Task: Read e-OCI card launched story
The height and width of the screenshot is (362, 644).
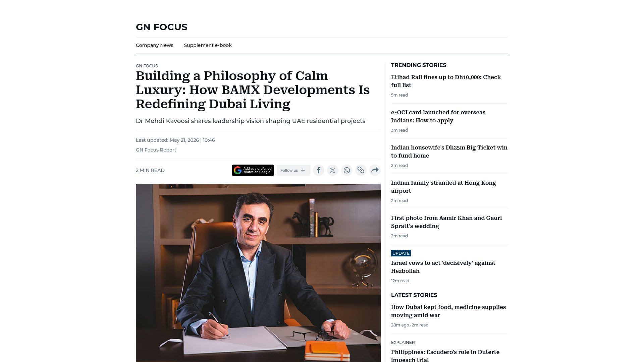Action: pos(438,116)
